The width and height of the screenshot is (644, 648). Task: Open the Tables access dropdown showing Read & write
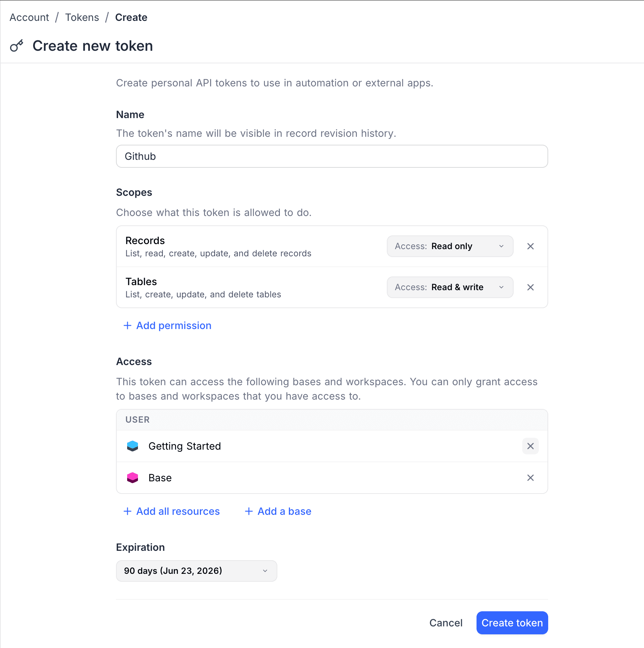click(450, 287)
